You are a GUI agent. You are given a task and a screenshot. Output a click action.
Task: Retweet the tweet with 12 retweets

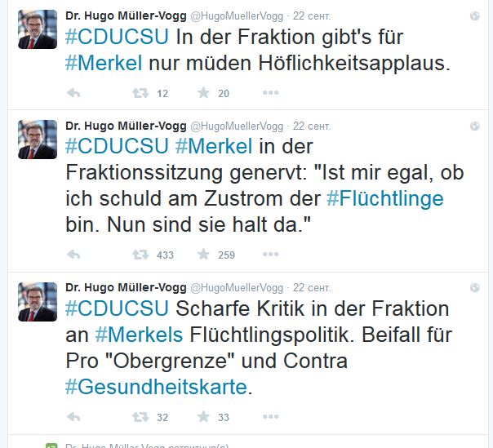(140, 93)
